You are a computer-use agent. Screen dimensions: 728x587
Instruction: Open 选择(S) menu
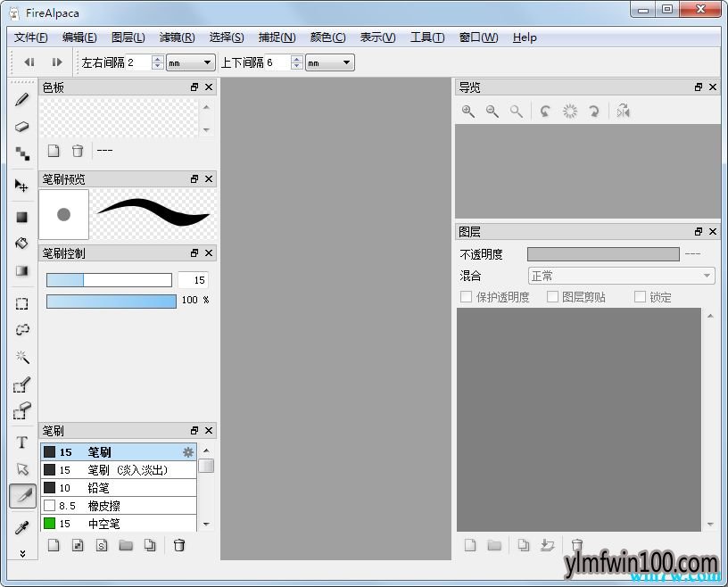click(227, 37)
